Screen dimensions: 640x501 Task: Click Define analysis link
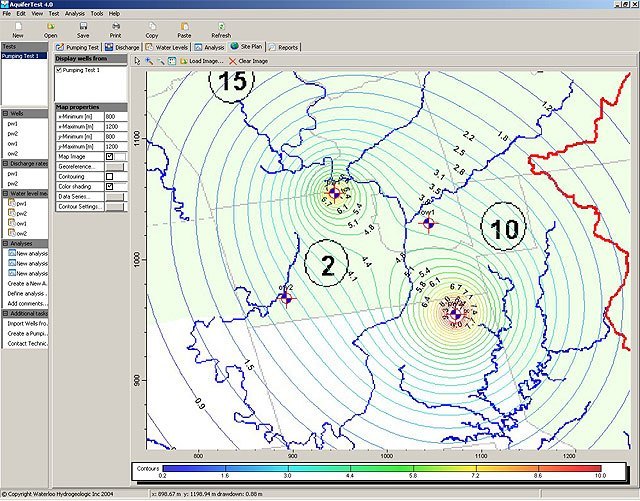(27, 294)
